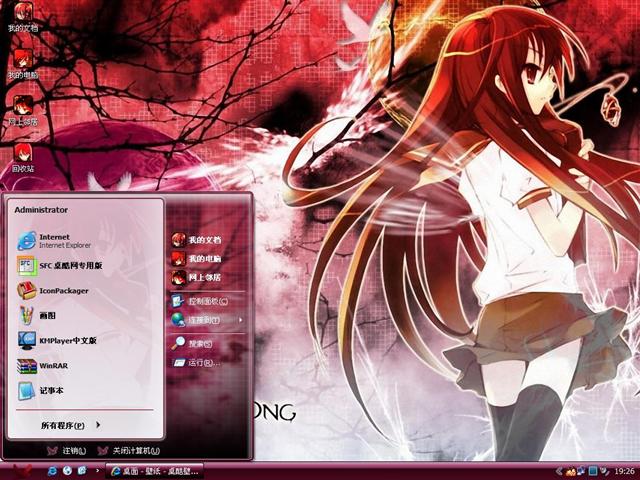Click the show desktop Quick Launch icon

coord(82,471)
